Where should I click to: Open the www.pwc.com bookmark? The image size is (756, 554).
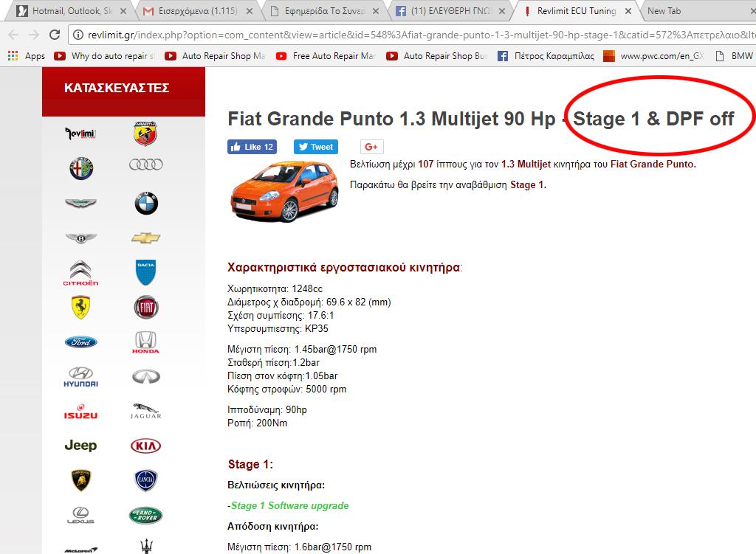pyautogui.click(x=654, y=56)
